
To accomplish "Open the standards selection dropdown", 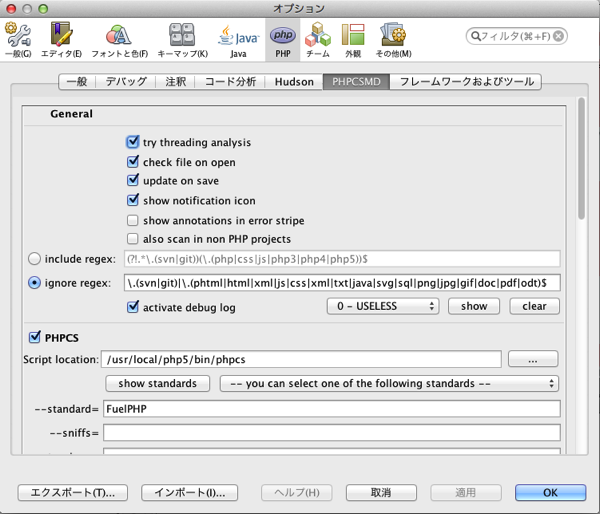I will tap(389, 383).
